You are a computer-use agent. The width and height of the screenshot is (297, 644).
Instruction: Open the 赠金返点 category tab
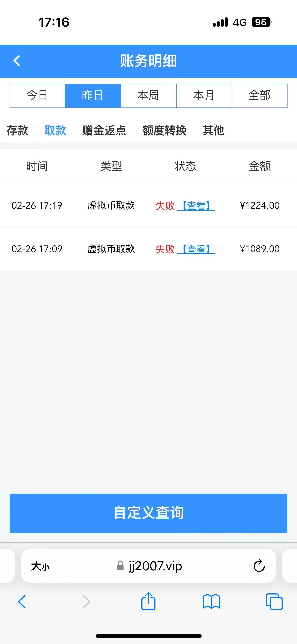(x=104, y=131)
